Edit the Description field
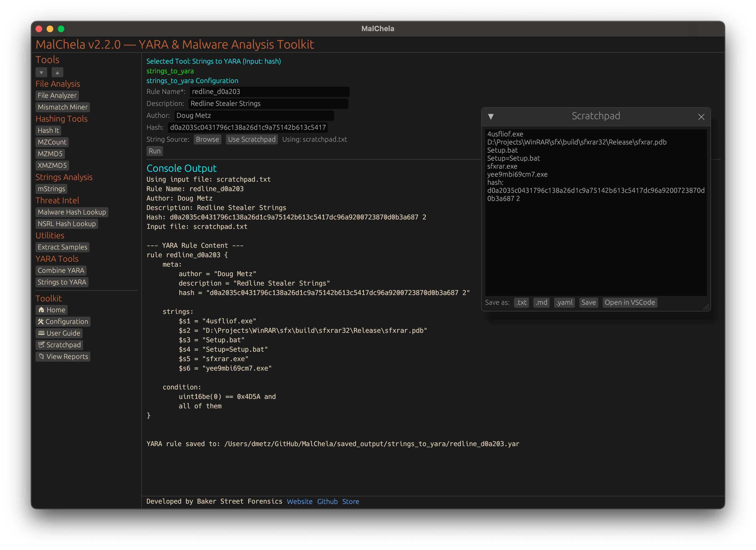The image size is (756, 550). [268, 104]
